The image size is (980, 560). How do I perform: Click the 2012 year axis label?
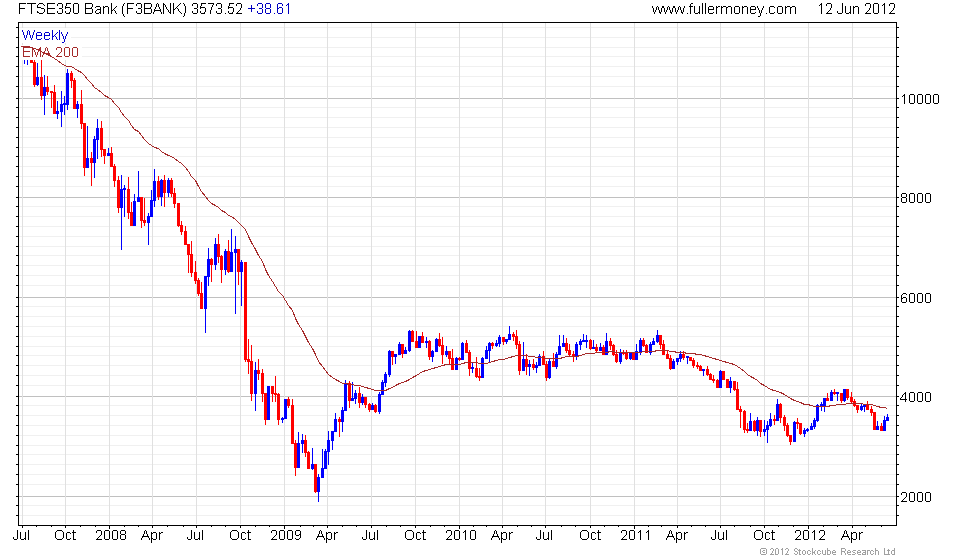[810, 536]
